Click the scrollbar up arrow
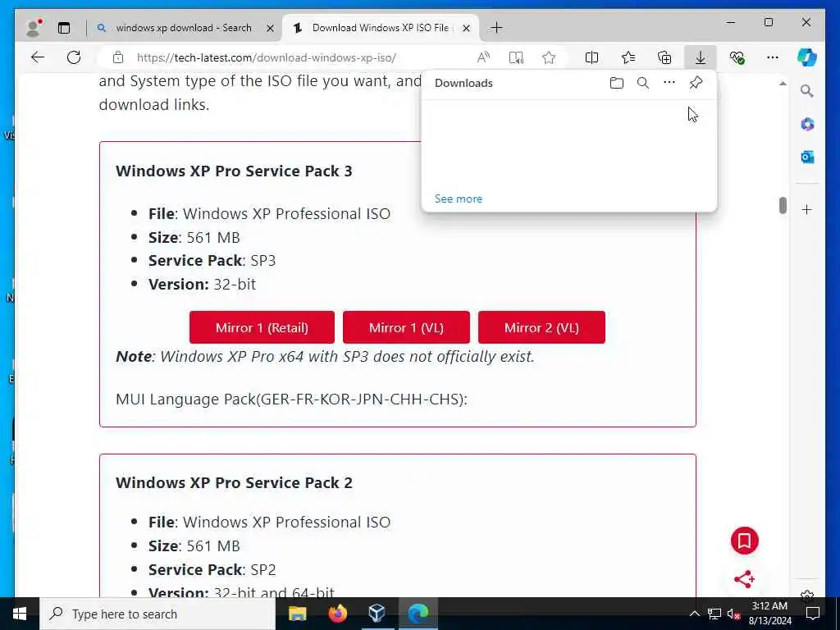The image size is (840, 630). pyautogui.click(x=783, y=84)
